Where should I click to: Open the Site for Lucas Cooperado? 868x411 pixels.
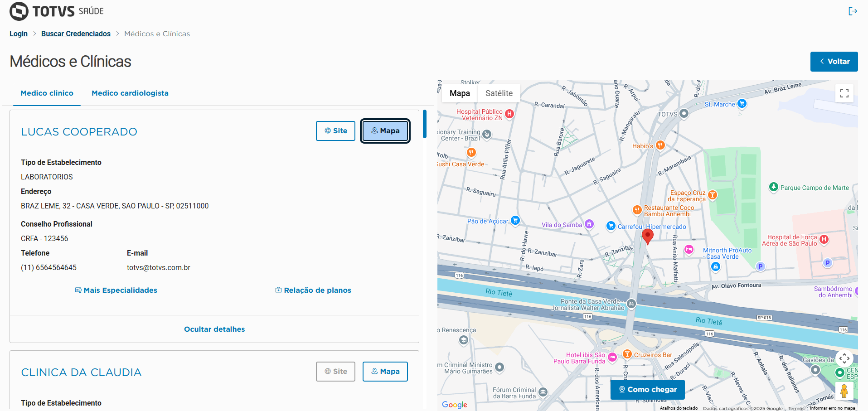click(x=335, y=131)
